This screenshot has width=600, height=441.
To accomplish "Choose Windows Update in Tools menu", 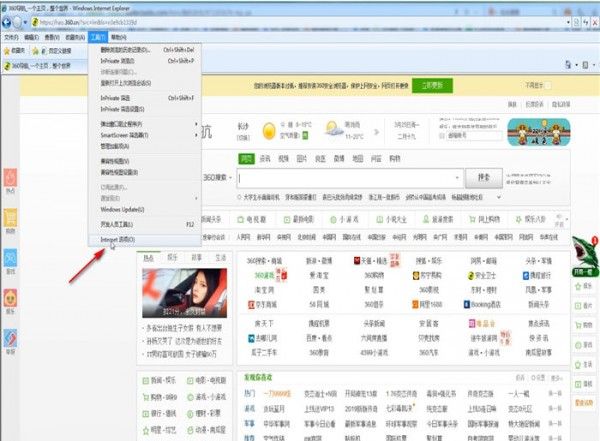I will click(x=145, y=209).
